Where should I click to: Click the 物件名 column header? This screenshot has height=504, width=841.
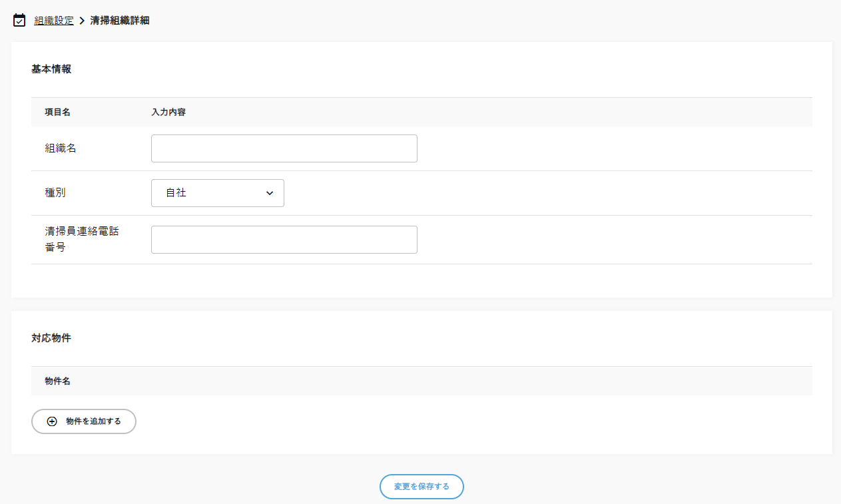pyautogui.click(x=57, y=381)
